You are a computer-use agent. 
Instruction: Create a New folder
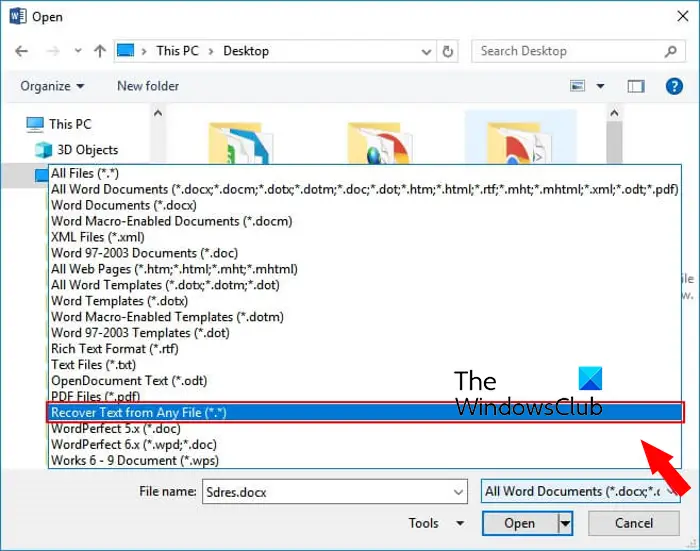(x=148, y=86)
